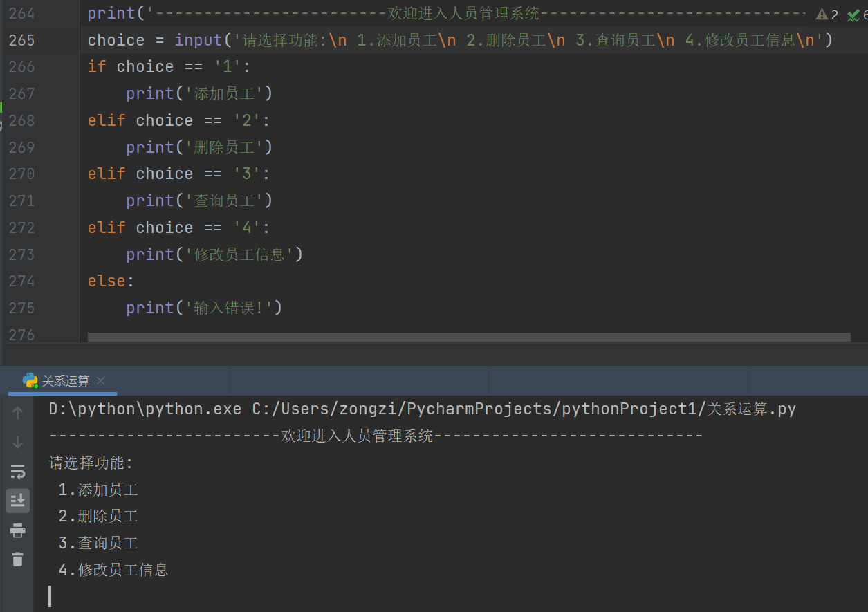Click the Down the stack trace arrow
Screen dimensions: 868x612
pyautogui.click(x=18, y=442)
